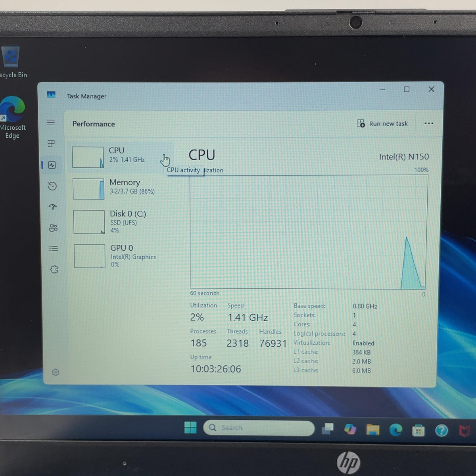Open the Task Manager hamburger navigation menu
The height and width of the screenshot is (476, 476).
coord(51,123)
